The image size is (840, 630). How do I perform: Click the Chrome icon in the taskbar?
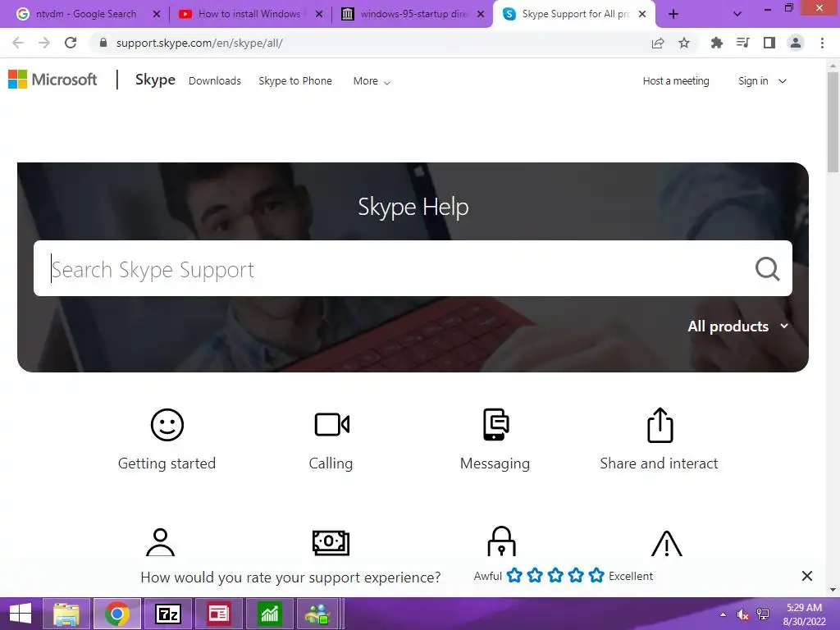[x=117, y=614]
